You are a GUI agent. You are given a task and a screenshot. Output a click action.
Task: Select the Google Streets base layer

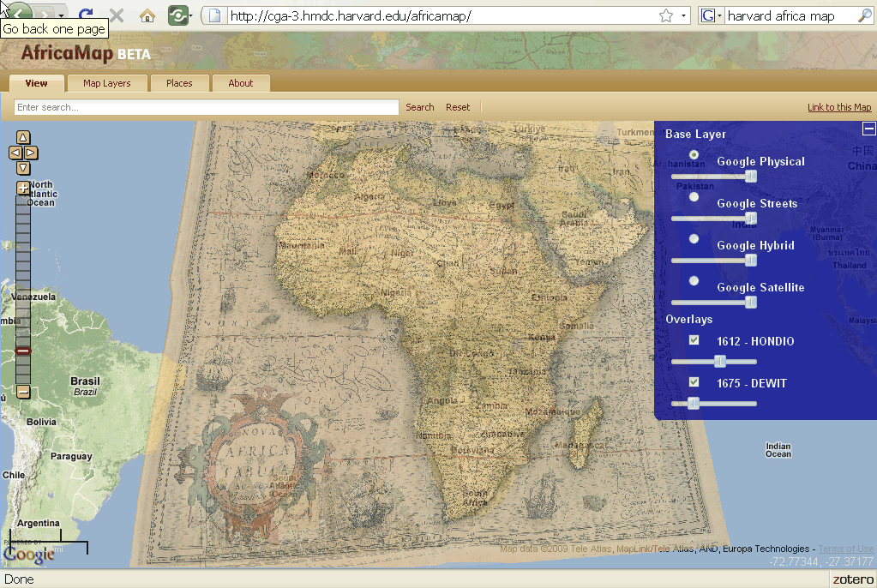(694, 197)
